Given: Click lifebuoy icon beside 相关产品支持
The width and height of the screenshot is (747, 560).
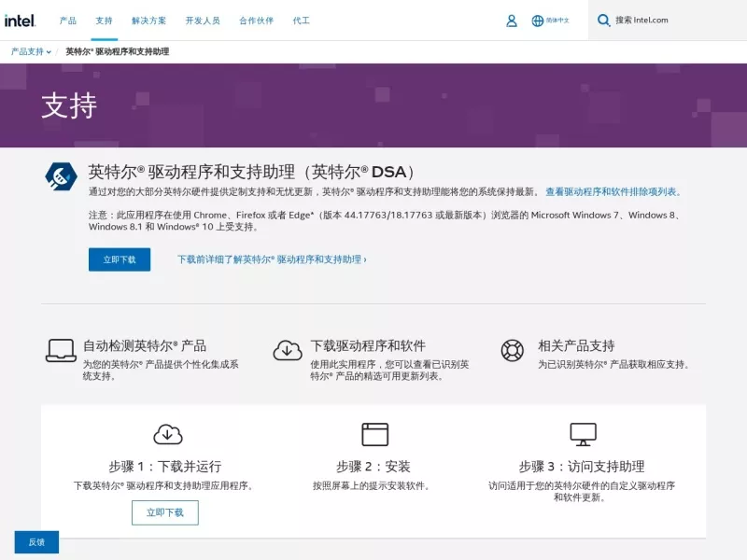Looking at the screenshot, I should pos(512,351).
